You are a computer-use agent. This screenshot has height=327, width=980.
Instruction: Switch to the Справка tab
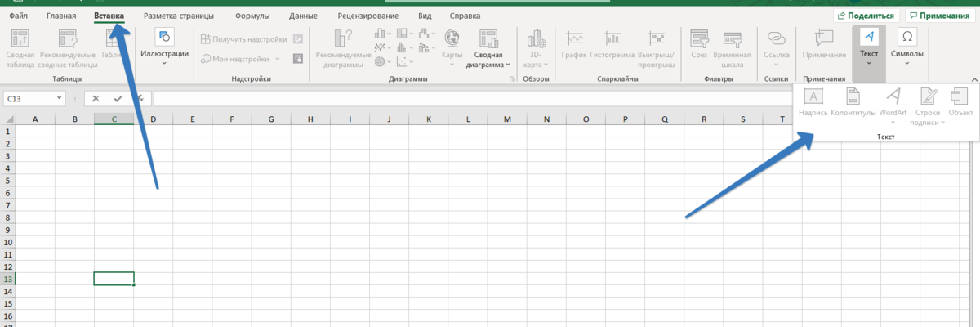pos(465,16)
